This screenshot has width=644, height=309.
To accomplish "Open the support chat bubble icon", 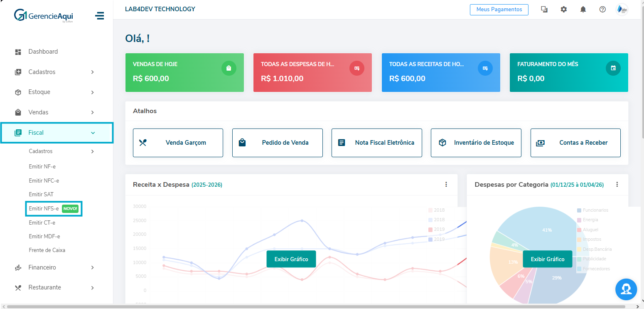I will [626, 289].
